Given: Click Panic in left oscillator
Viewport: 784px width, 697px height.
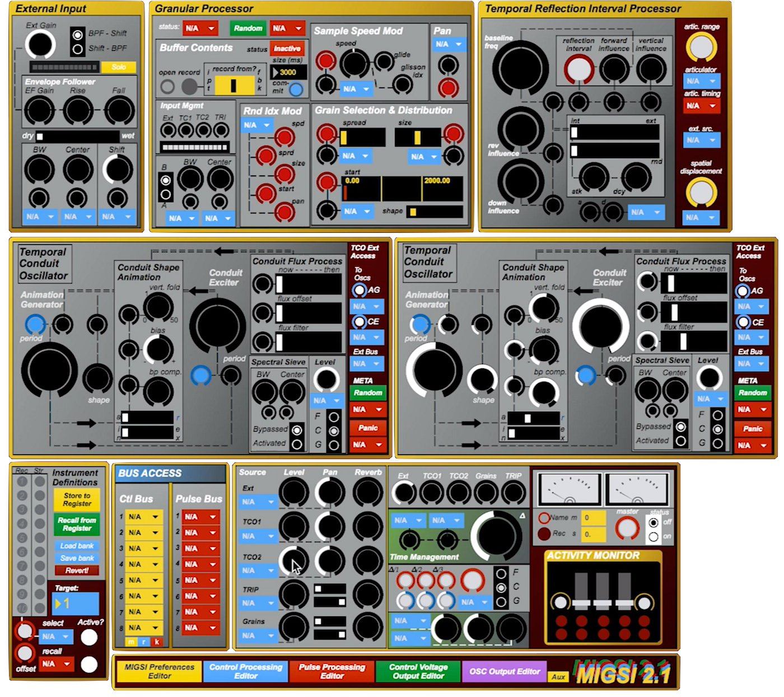Looking at the screenshot, I should point(368,428).
